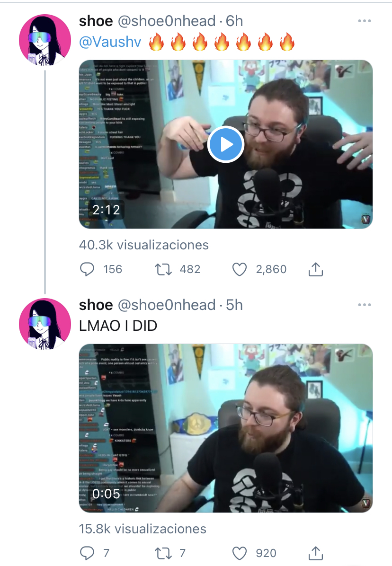Open the @Vaushv mention link

coord(110,42)
